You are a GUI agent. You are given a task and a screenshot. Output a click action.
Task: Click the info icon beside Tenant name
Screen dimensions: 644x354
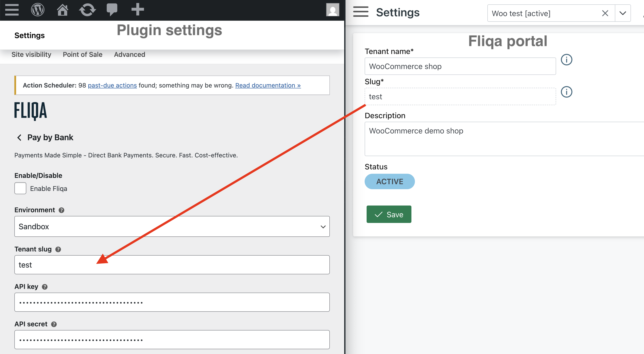[566, 60]
